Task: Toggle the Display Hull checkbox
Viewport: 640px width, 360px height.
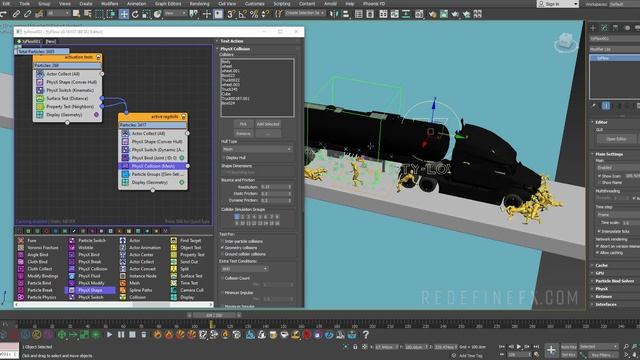Action: pyautogui.click(x=224, y=158)
